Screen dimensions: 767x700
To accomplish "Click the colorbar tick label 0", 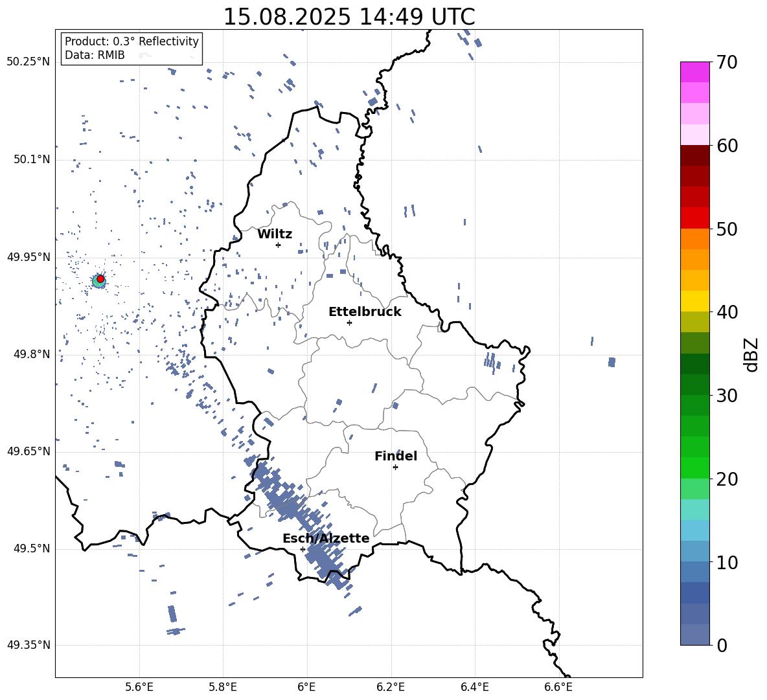I will pyautogui.click(x=722, y=646).
